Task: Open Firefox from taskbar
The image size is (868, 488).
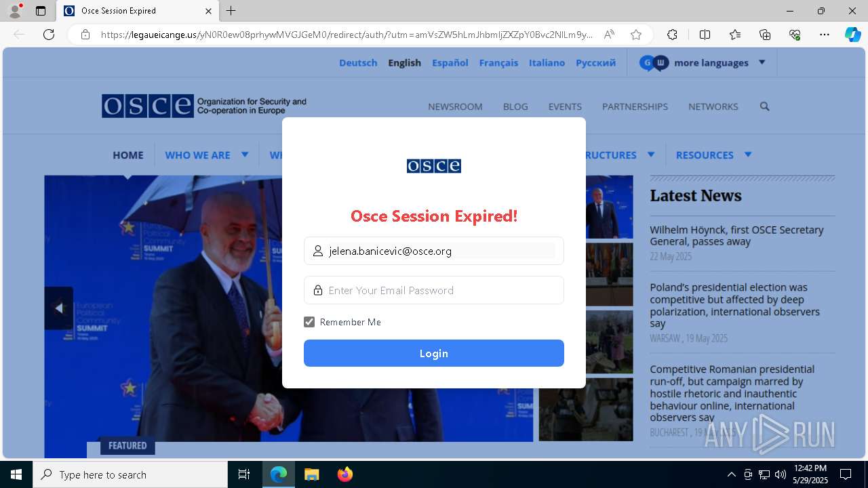Action: click(345, 474)
